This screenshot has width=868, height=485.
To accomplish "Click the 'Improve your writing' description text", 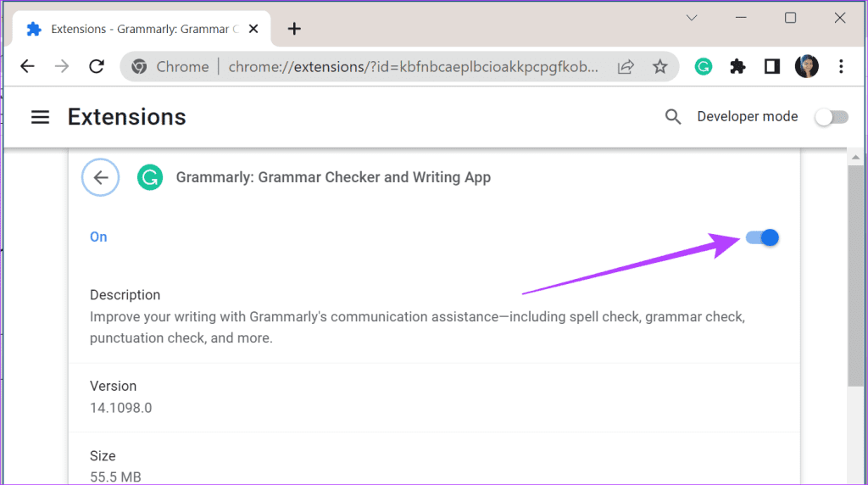I will (x=417, y=327).
